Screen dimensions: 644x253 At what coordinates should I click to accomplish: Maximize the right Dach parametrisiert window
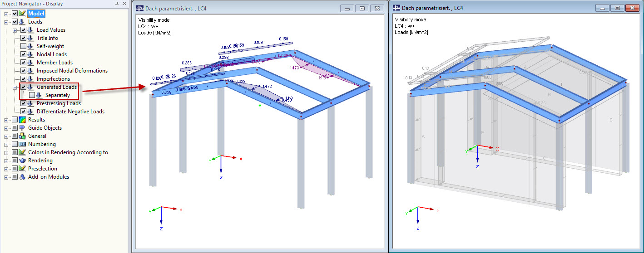coord(617,8)
